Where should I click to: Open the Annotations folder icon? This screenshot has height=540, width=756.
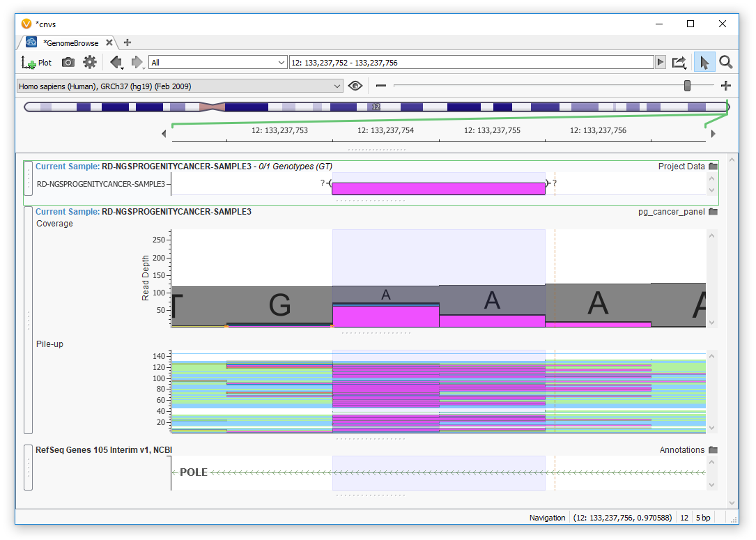click(712, 449)
